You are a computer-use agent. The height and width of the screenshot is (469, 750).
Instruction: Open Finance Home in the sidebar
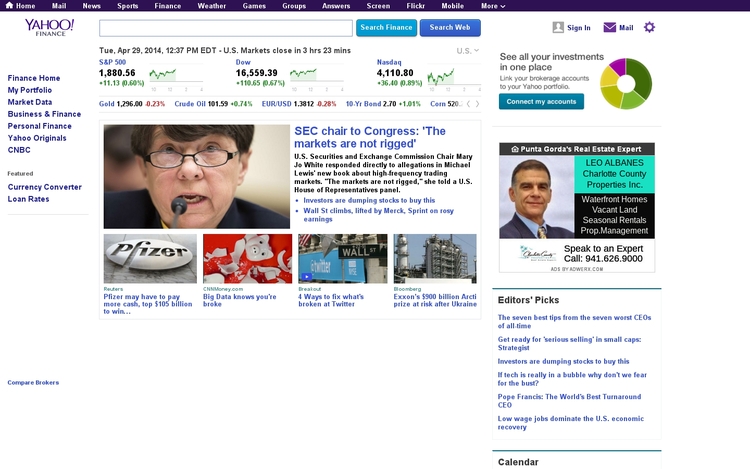pyautogui.click(x=34, y=78)
